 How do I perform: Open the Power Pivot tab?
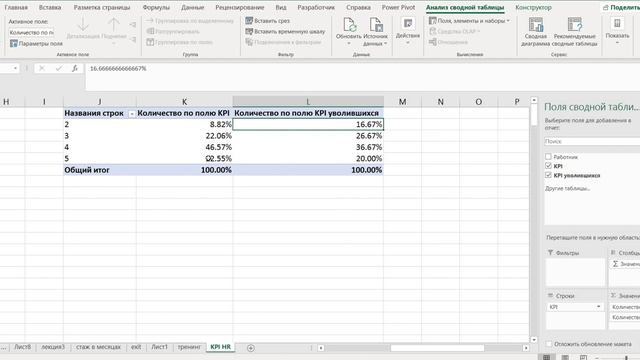tap(398, 7)
